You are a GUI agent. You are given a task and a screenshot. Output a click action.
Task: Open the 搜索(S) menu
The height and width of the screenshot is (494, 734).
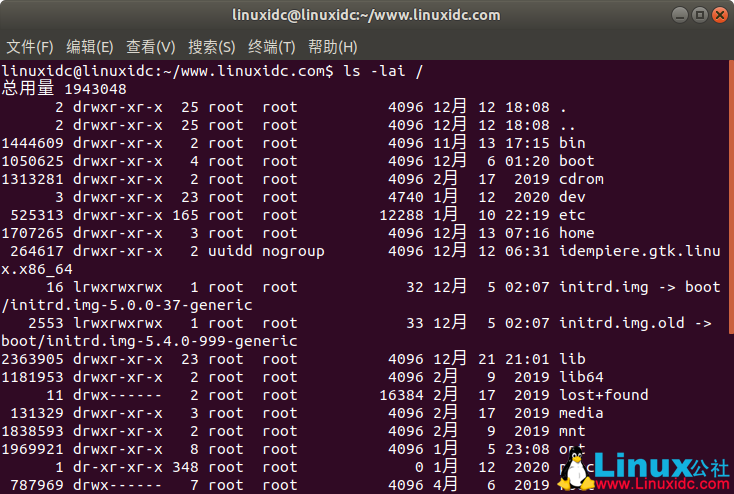point(211,47)
